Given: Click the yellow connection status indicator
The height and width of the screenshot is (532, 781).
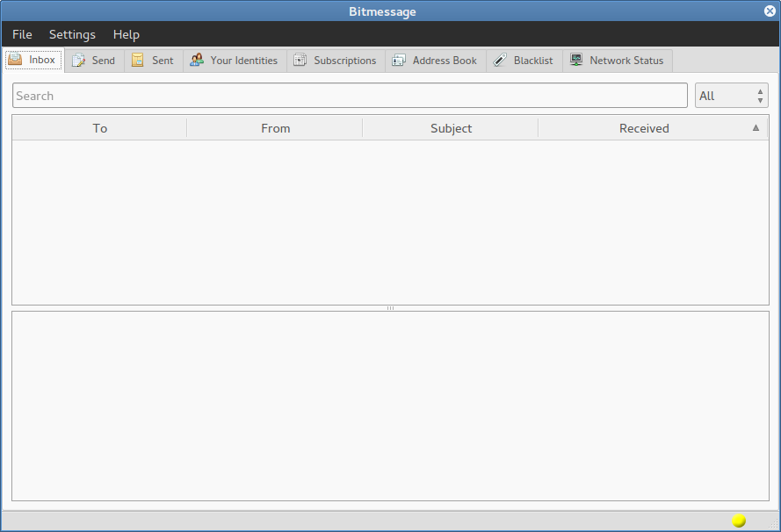Looking at the screenshot, I should click(739, 521).
